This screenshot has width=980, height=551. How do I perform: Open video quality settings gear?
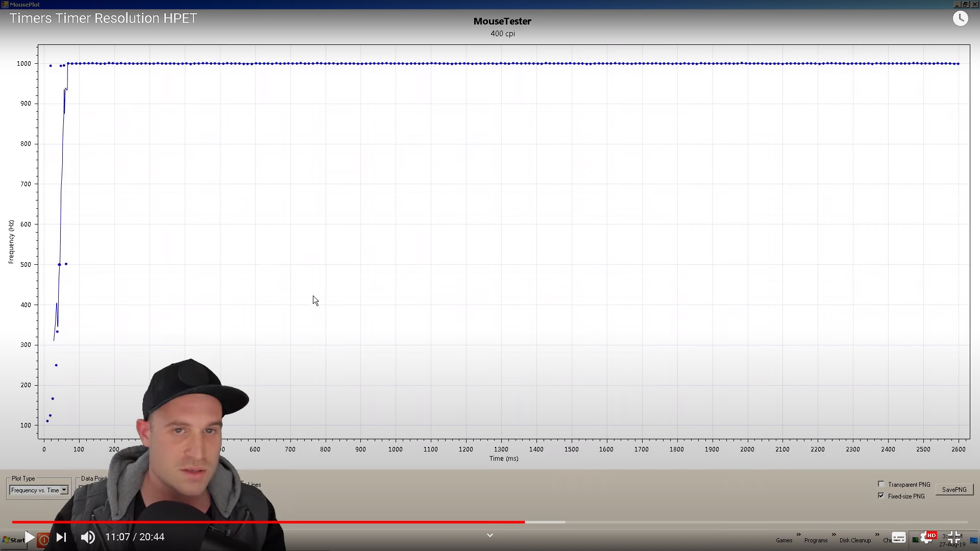click(x=926, y=538)
